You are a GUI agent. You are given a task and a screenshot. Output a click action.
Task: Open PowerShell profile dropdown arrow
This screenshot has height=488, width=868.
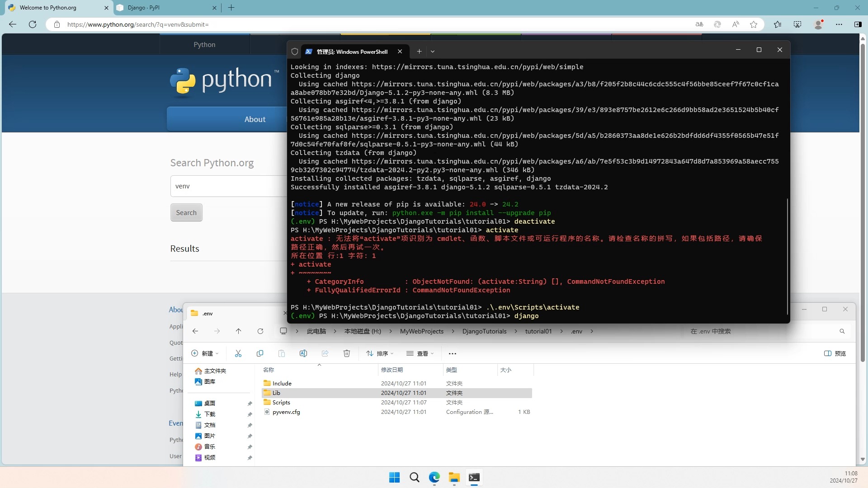coord(433,52)
